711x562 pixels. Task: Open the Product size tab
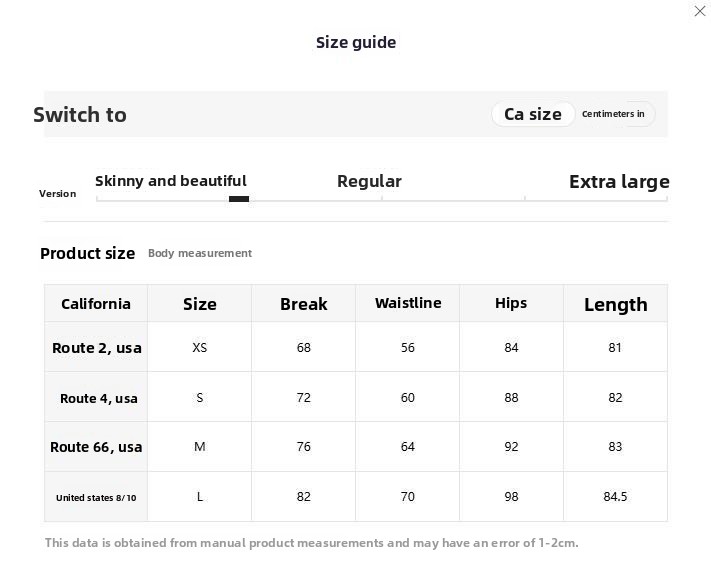88,253
